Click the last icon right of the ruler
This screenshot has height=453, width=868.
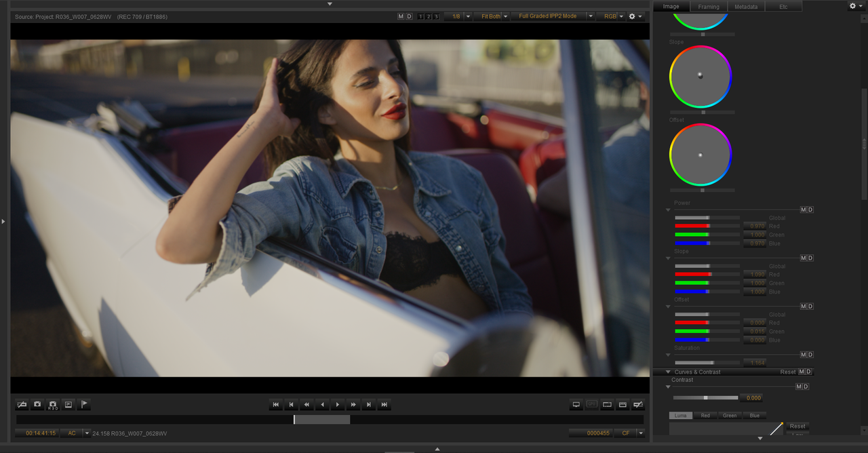coord(638,405)
